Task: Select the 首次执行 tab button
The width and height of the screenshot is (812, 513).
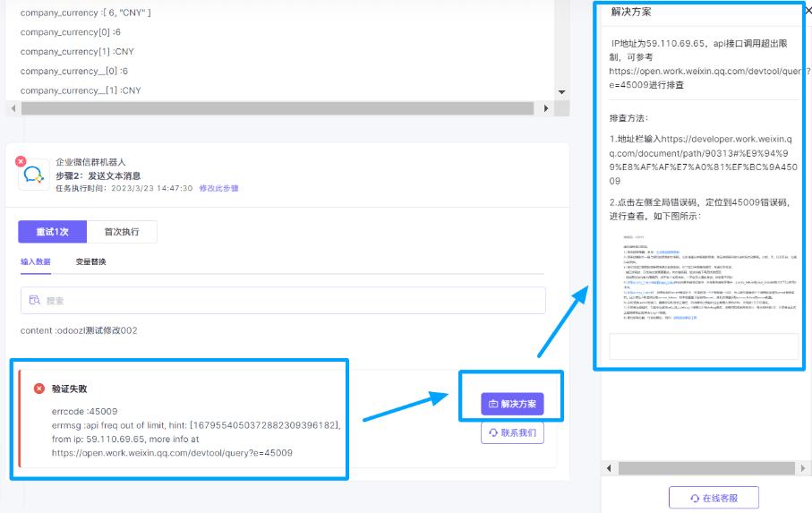Action: 122,232
